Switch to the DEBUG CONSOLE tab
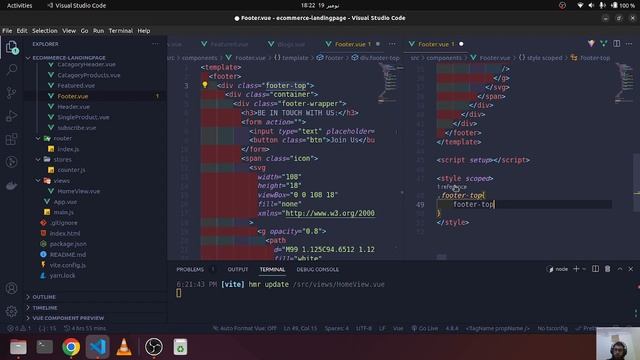 point(318,269)
